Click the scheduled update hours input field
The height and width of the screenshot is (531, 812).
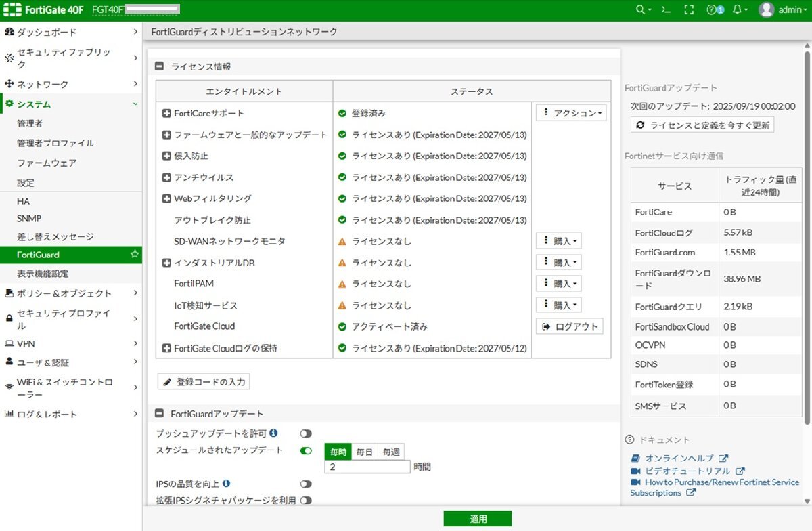pos(366,467)
